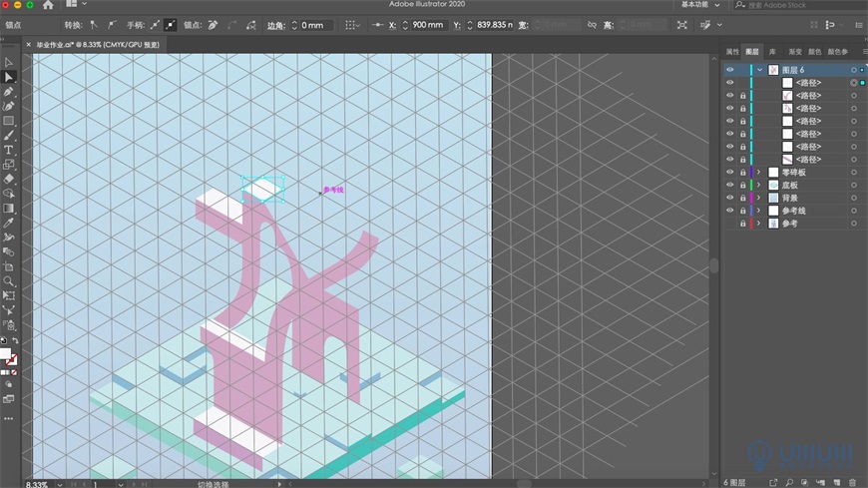Screen dimensions: 868x488
Task: Open the zoom level 8.33% dropdown
Action: [59, 484]
